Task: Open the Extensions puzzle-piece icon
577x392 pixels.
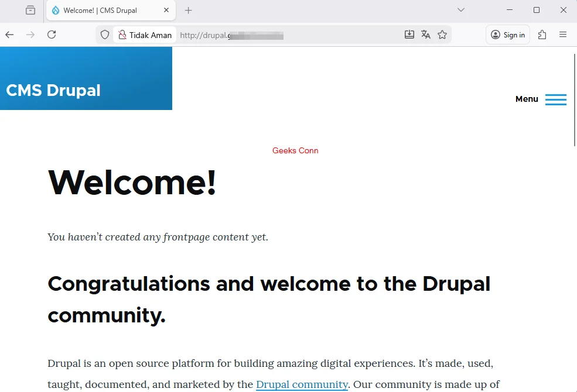Action: [x=541, y=35]
